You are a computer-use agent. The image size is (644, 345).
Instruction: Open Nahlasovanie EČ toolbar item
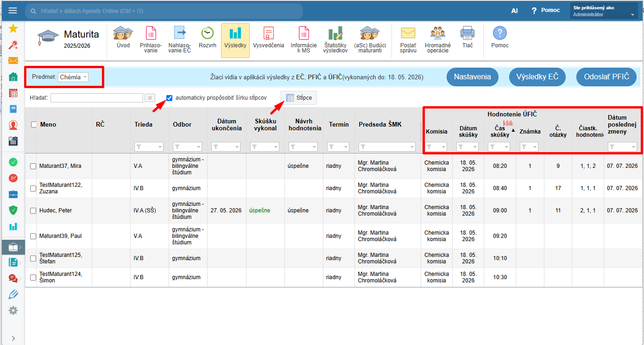(x=179, y=40)
